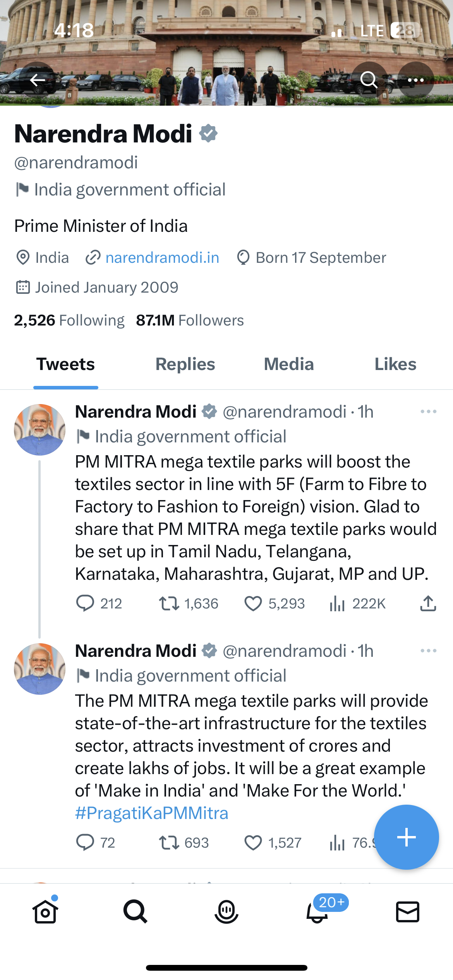Open the Likes tab

(x=395, y=364)
